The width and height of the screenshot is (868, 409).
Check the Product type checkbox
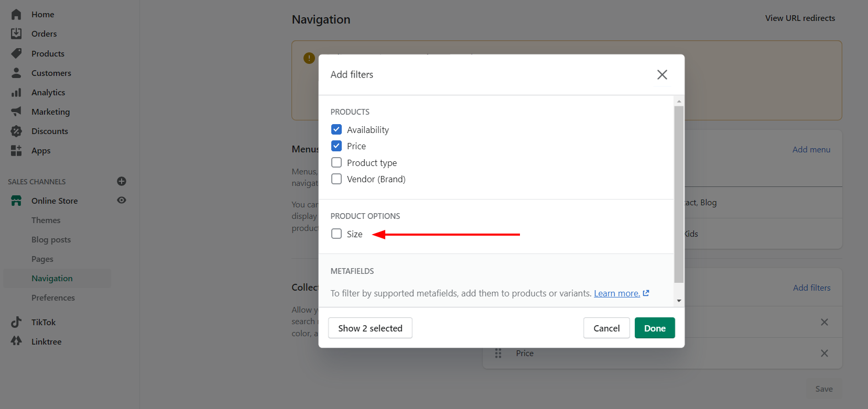tap(337, 162)
